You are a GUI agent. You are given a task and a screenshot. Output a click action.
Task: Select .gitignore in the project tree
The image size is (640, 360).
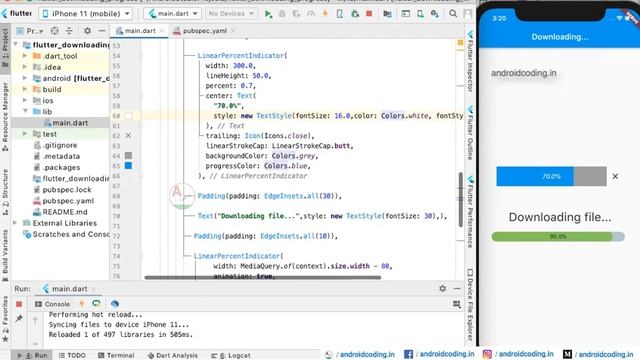tap(56, 145)
